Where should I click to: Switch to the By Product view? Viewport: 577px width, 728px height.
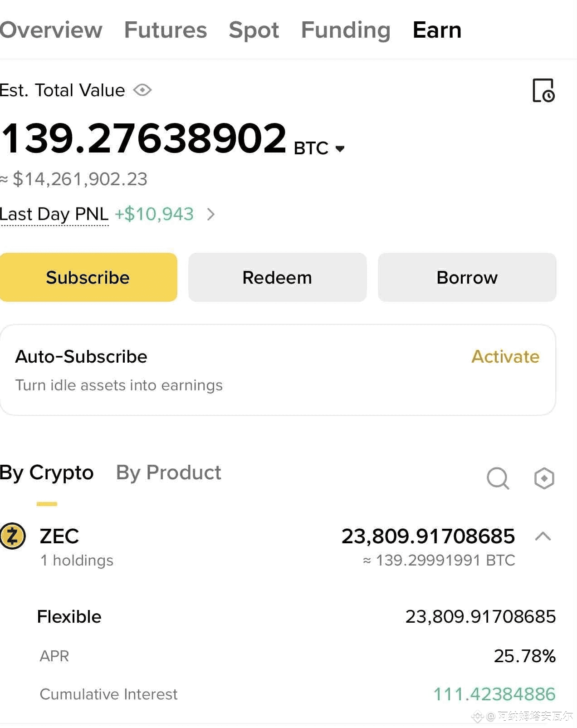pos(168,473)
